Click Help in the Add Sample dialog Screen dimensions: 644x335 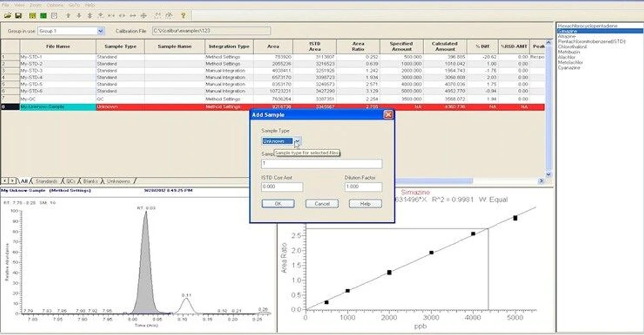[x=365, y=203]
